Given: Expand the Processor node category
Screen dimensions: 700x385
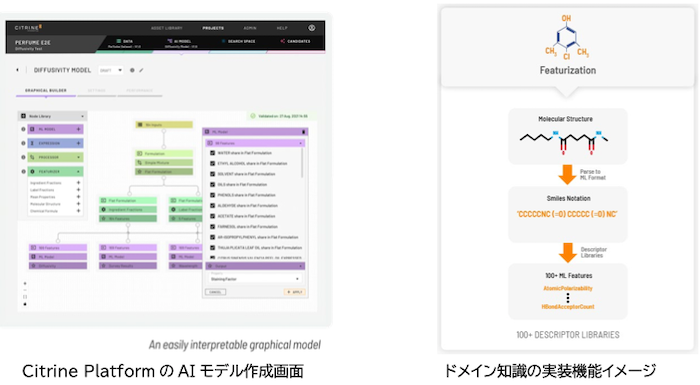Looking at the screenshot, I should [79, 157].
